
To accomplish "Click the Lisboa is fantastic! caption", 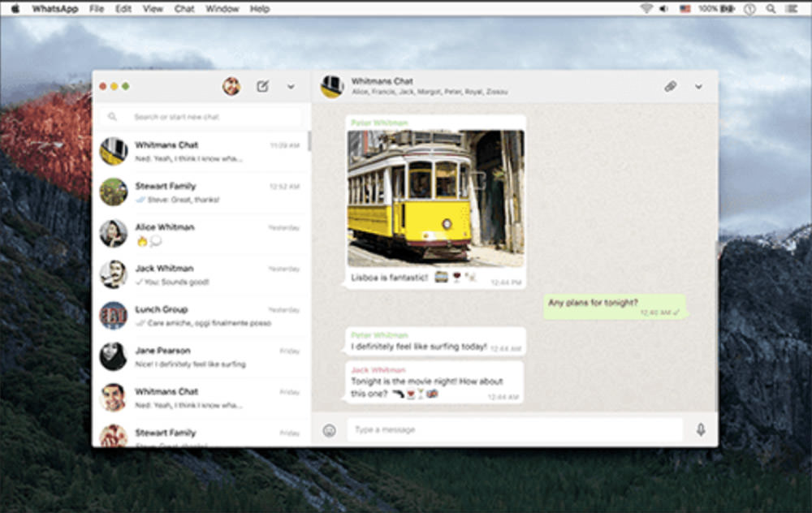I will pyautogui.click(x=390, y=278).
